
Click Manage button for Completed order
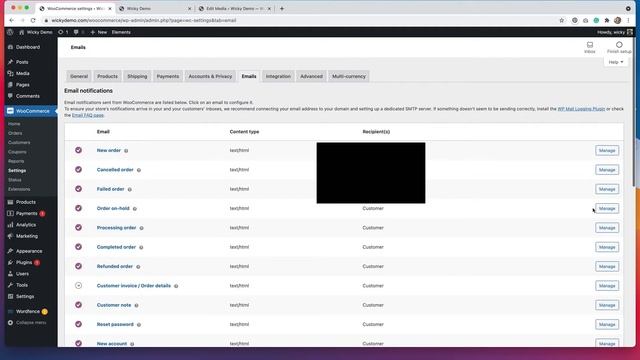tap(607, 247)
